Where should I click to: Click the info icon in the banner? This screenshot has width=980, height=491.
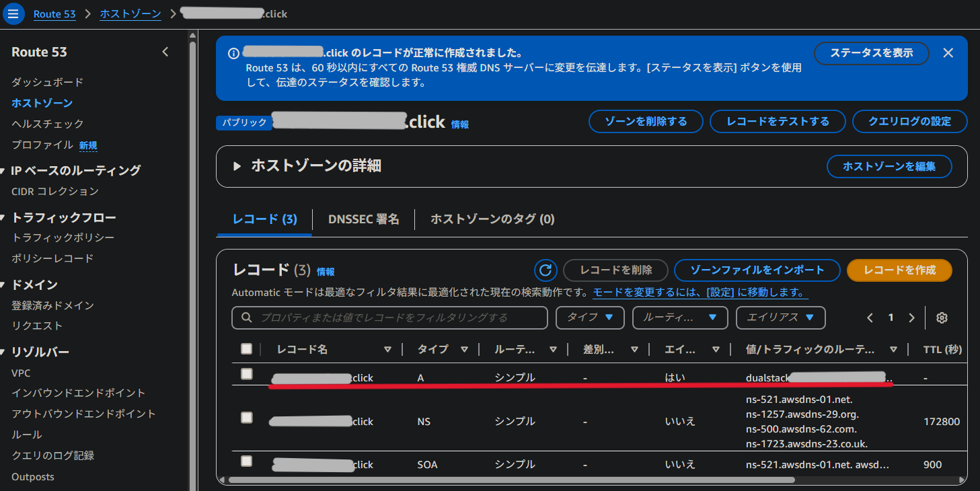tap(233, 53)
